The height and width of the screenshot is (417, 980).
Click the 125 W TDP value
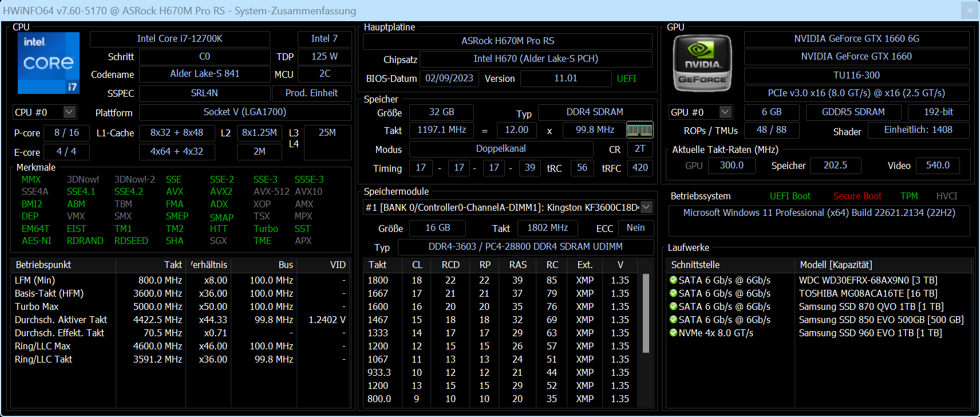click(x=325, y=57)
